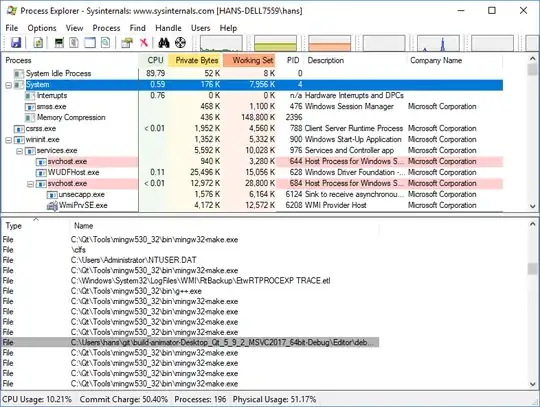Open the Handle menu
Viewport: 540px width, 407px height.
coord(168,28)
